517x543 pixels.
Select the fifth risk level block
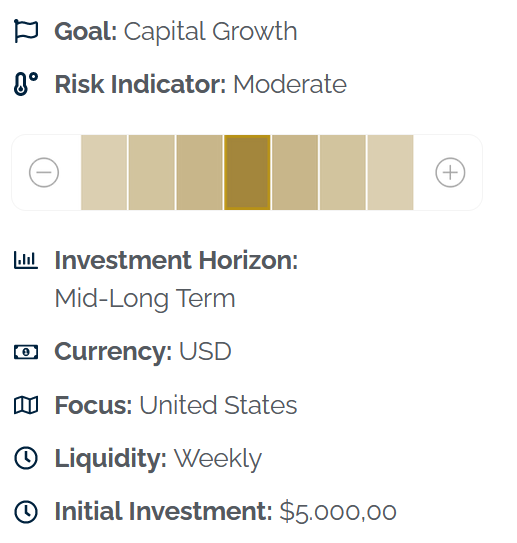[295, 172]
